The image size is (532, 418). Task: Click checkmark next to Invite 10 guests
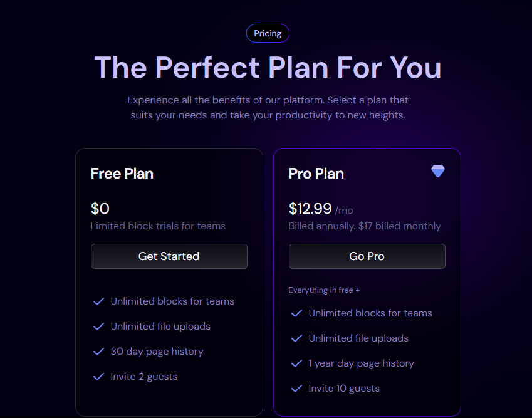(x=296, y=389)
